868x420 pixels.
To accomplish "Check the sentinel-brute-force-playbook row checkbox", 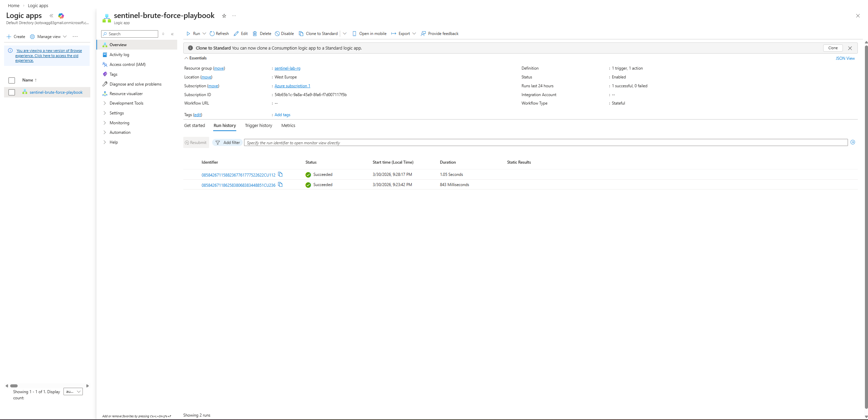I will pyautogui.click(x=12, y=92).
